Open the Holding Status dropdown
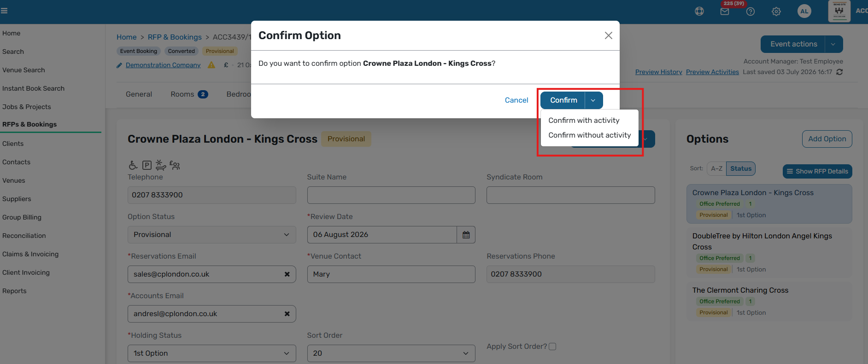Screen dimensions: 868x364 [211, 353]
